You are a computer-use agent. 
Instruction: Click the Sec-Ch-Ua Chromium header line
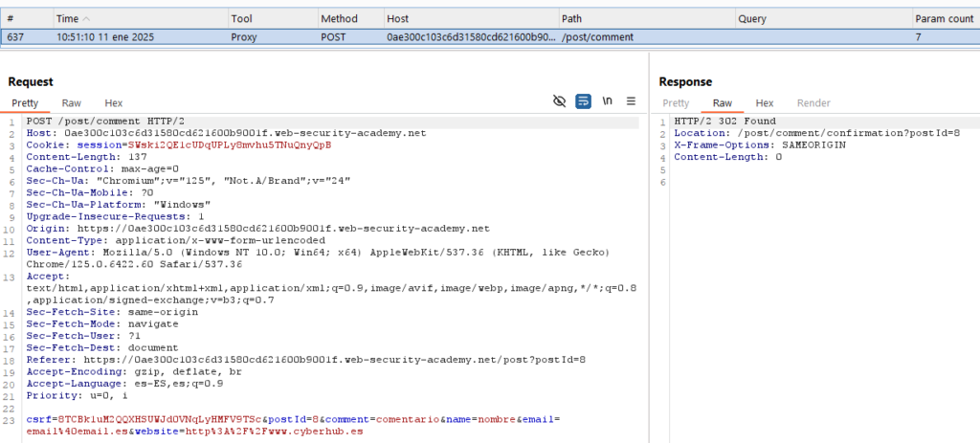click(189, 181)
